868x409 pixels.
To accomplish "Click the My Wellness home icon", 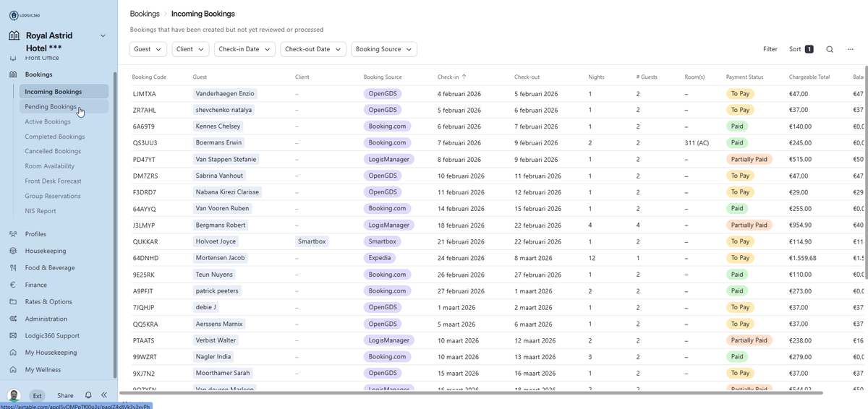I will coord(13,370).
